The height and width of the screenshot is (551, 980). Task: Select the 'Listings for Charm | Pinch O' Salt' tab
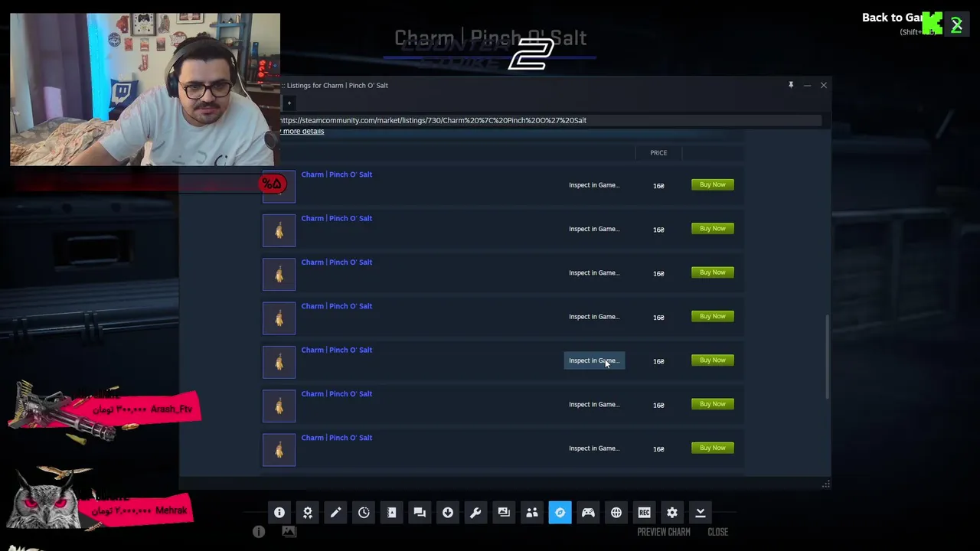coord(337,85)
